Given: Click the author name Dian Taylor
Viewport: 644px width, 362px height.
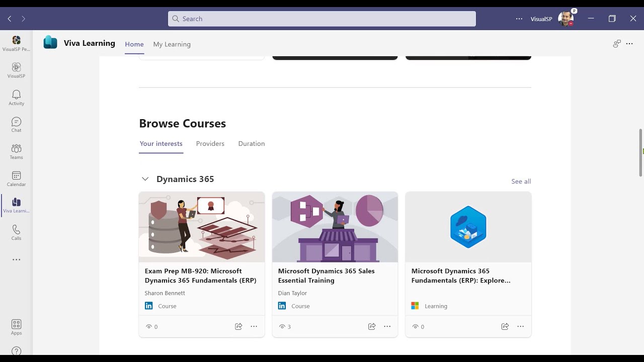Looking at the screenshot, I should tap(292, 293).
